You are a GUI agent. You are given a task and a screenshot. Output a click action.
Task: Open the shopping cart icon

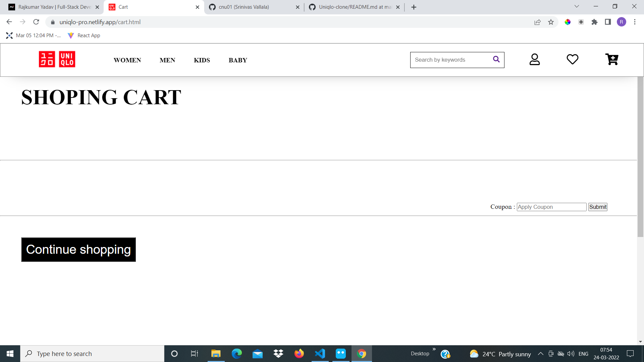tap(611, 59)
